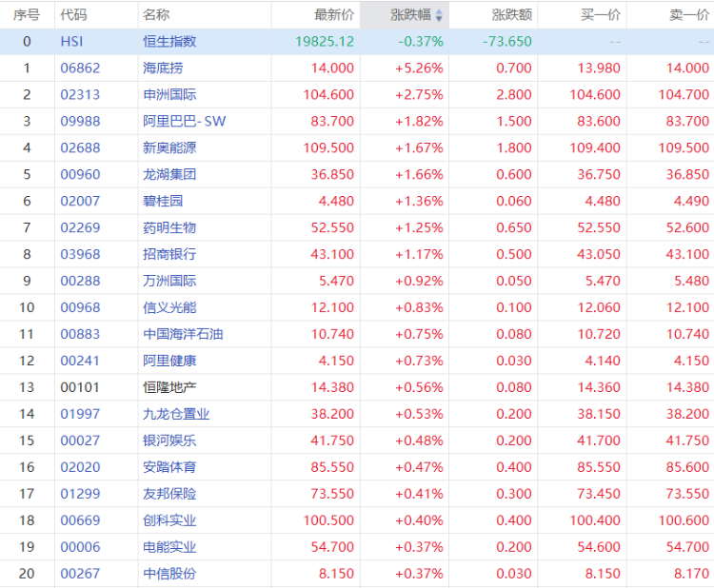This screenshot has width=714, height=588.
Task: Select the 买一价 column header
Action: point(601,15)
